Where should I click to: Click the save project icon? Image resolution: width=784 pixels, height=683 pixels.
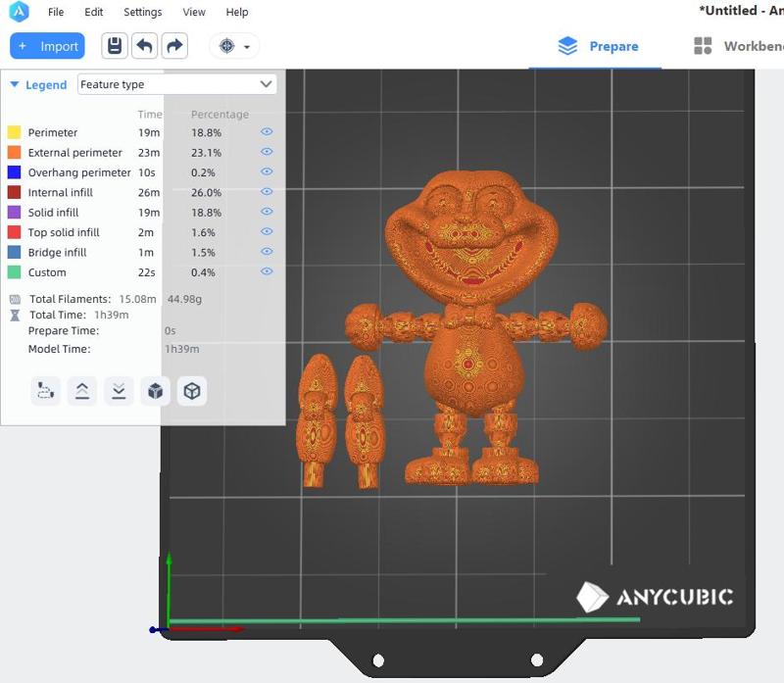coord(115,46)
